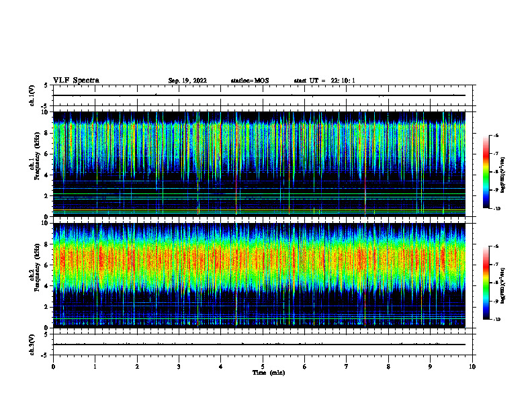Screen dimensions: 532x411
Task: Click the ch.2 frequency tick label "2"
Action: [46, 307]
